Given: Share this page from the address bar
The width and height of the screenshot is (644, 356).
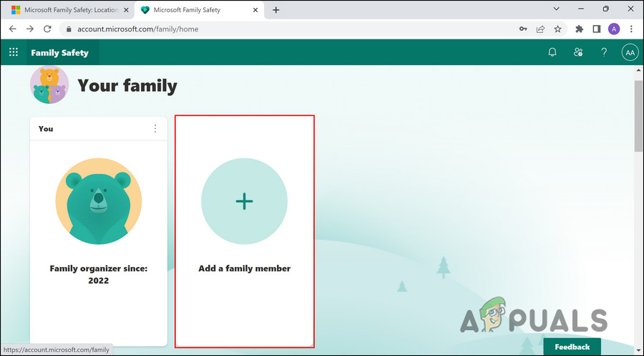Looking at the screenshot, I should point(540,29).
